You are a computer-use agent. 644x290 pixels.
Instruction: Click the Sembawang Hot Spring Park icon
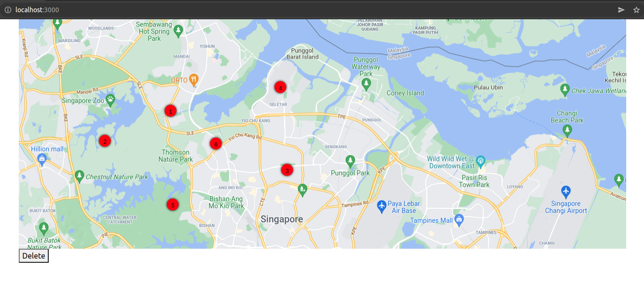pos(178,31)
